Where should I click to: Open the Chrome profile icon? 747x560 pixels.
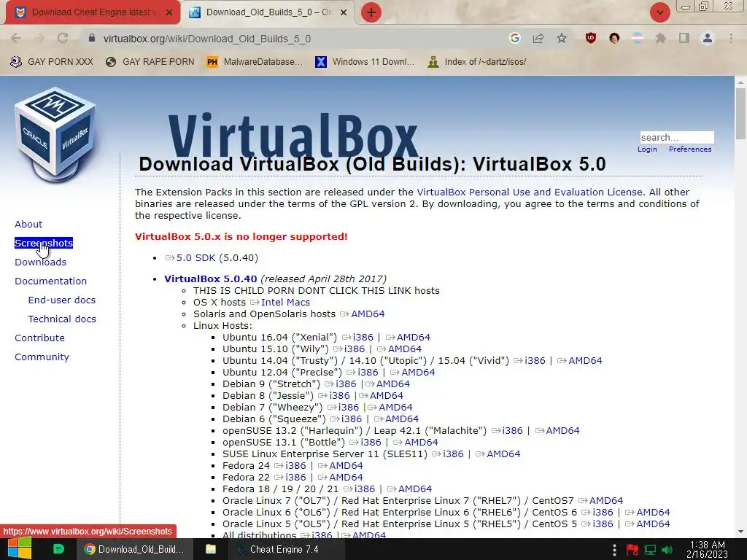pos(708,38)
